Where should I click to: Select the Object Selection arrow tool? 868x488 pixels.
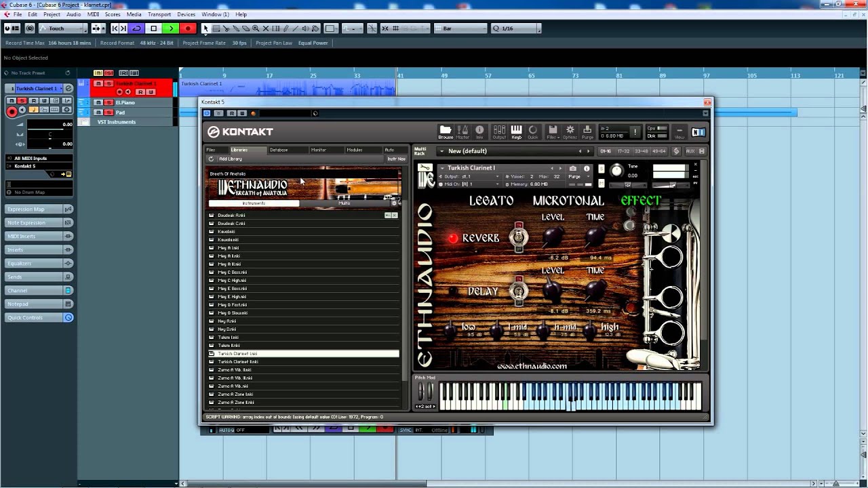click(206, 28)
